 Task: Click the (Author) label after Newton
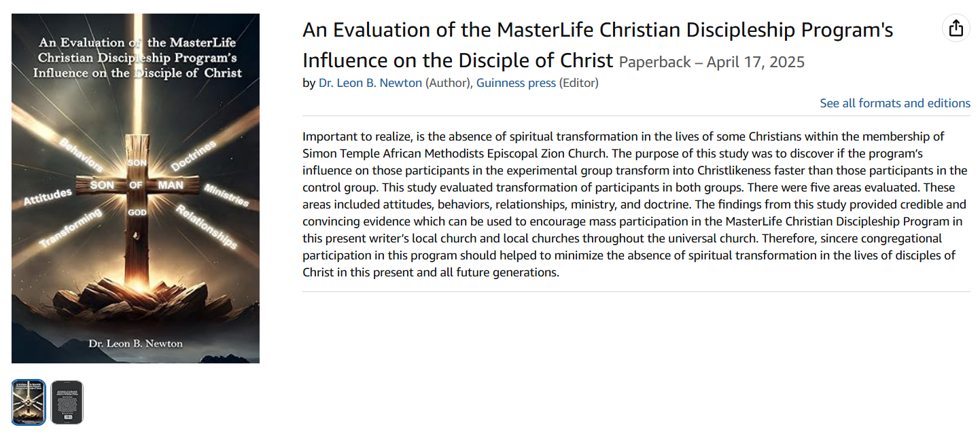tap(448, 83)
